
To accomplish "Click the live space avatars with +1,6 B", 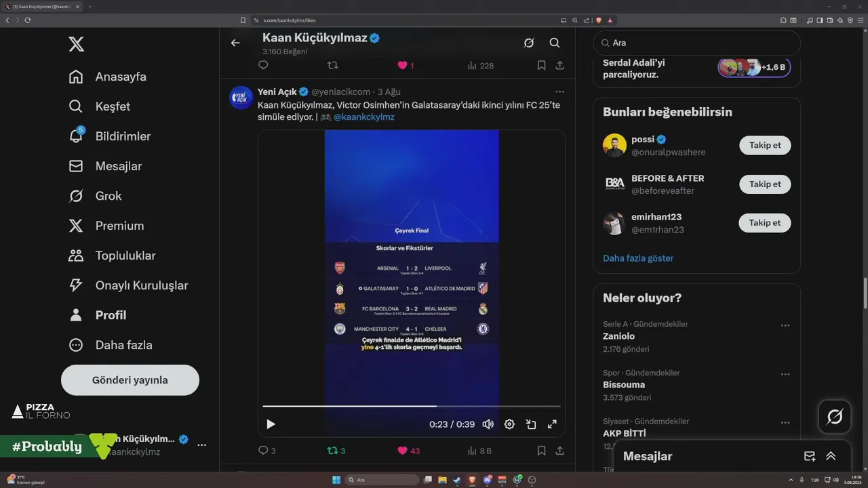I will coord(754,67).
